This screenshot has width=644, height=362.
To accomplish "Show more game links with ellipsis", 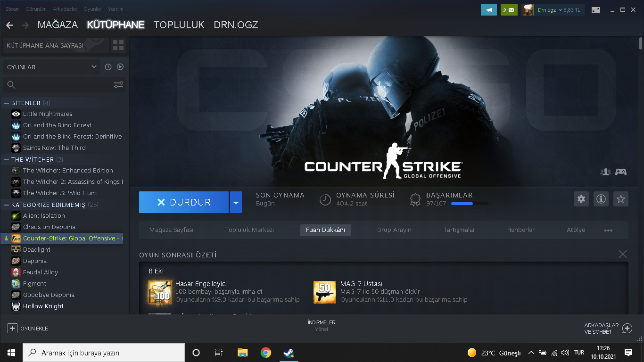I will pyautogui.click(x=608, y=230).
